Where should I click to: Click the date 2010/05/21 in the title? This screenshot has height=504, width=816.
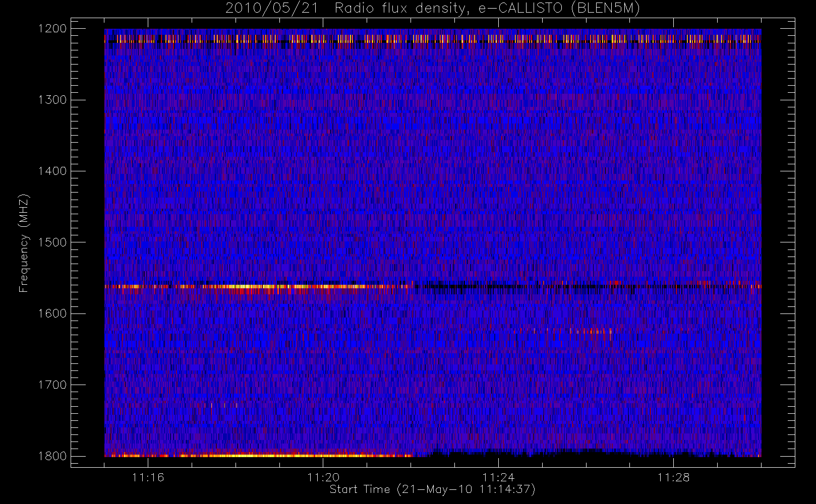tap(272, 9)
